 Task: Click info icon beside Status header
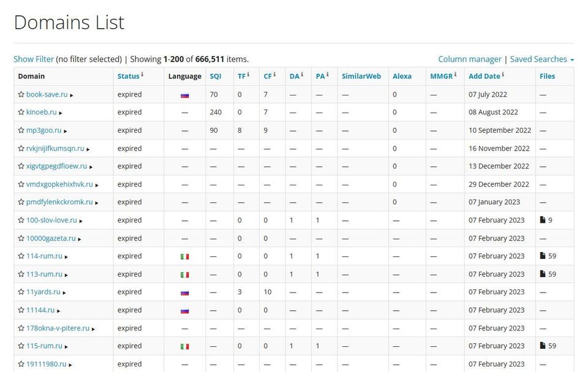(142, 74)
